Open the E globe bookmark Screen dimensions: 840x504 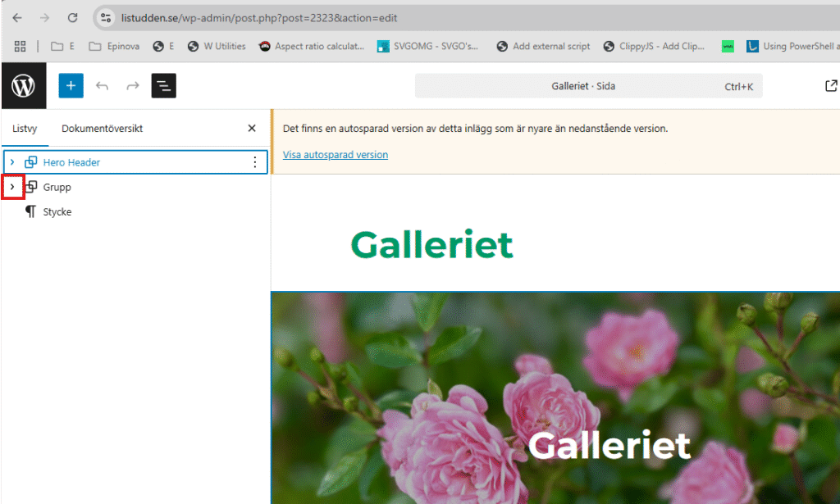tap(164, 47)
